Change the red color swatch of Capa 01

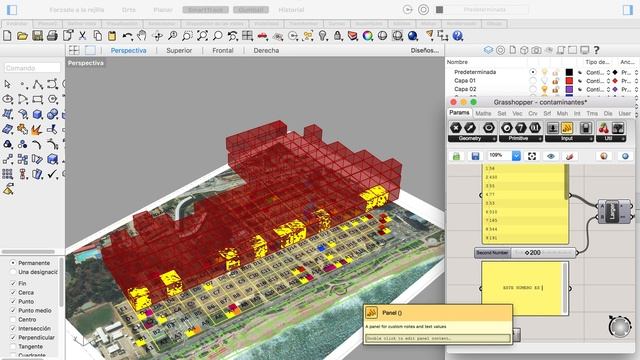coord(569,81)
